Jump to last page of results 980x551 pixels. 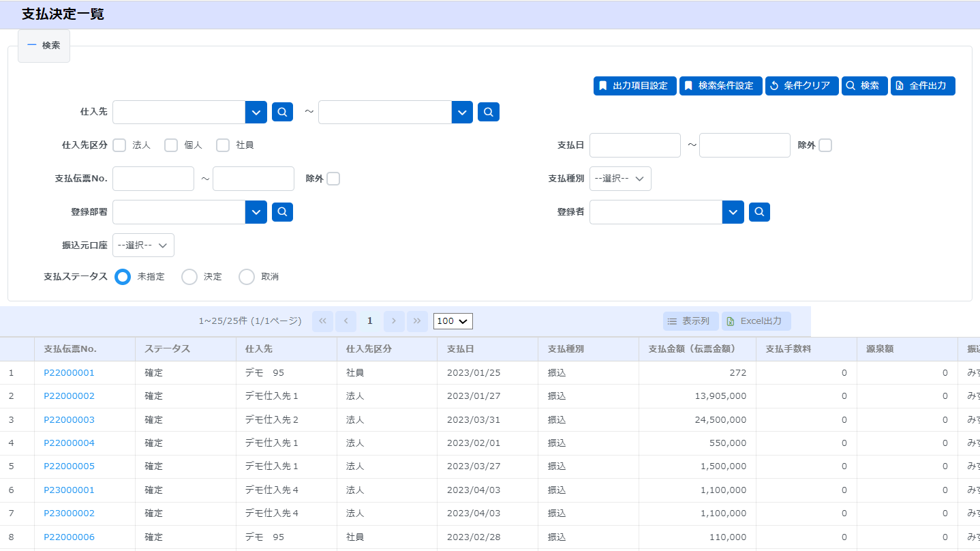[417, 321]
